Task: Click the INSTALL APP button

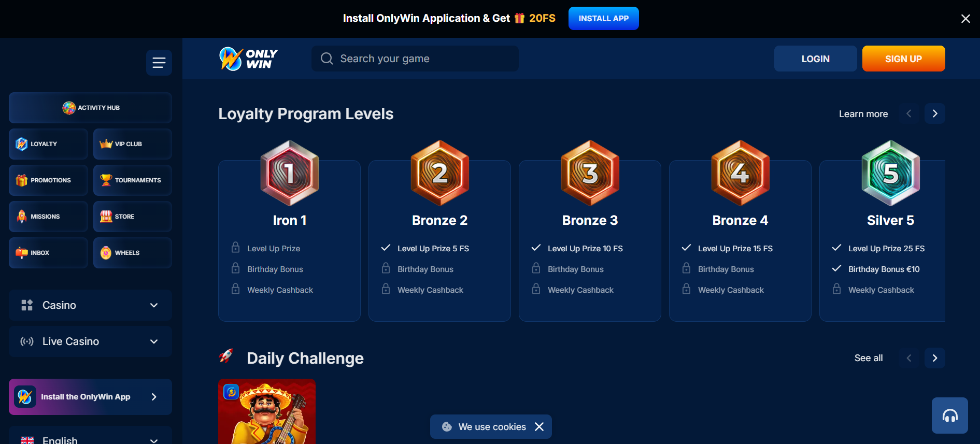Action: (603, 19)
